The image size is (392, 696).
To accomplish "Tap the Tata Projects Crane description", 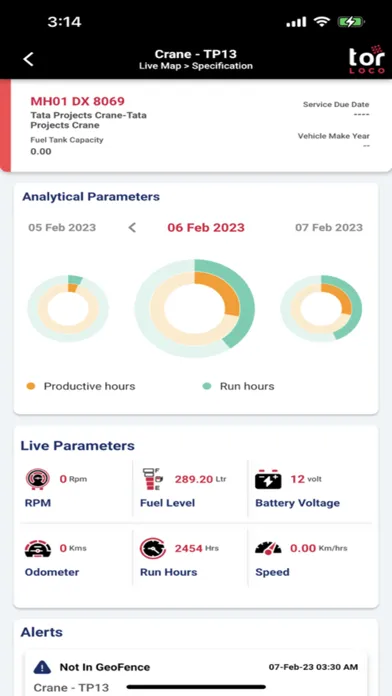I will click(x=88, y=120).
